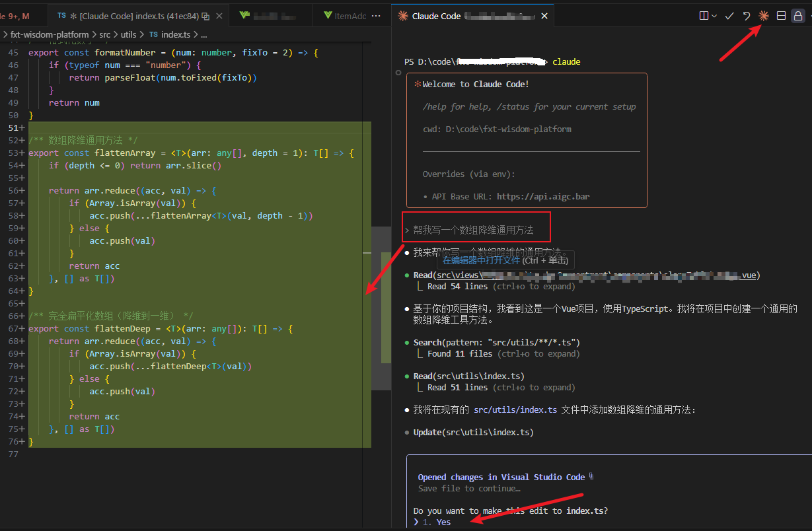The width and height of the screenshot is (812, 531).
Task: Click 'formatNumber' on line 45
Action: (126, 53)
